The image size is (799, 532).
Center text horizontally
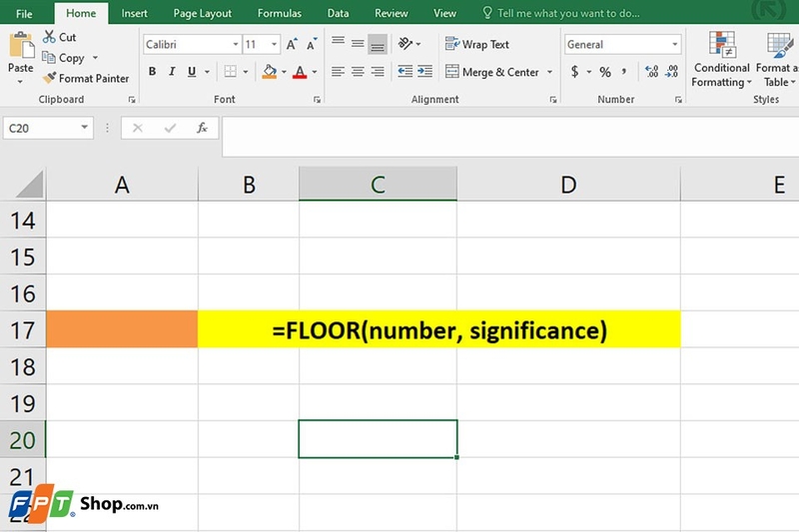358,72
